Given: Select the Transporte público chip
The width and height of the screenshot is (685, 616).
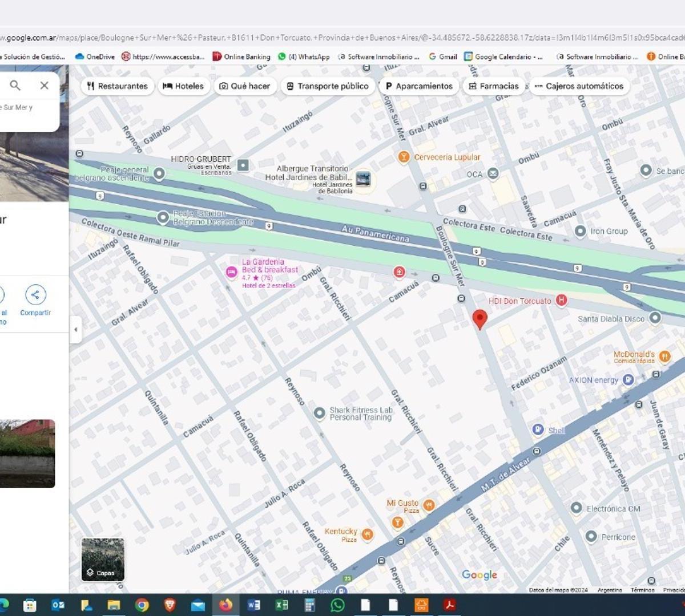Looking at the screenshot, I should 328,86.
